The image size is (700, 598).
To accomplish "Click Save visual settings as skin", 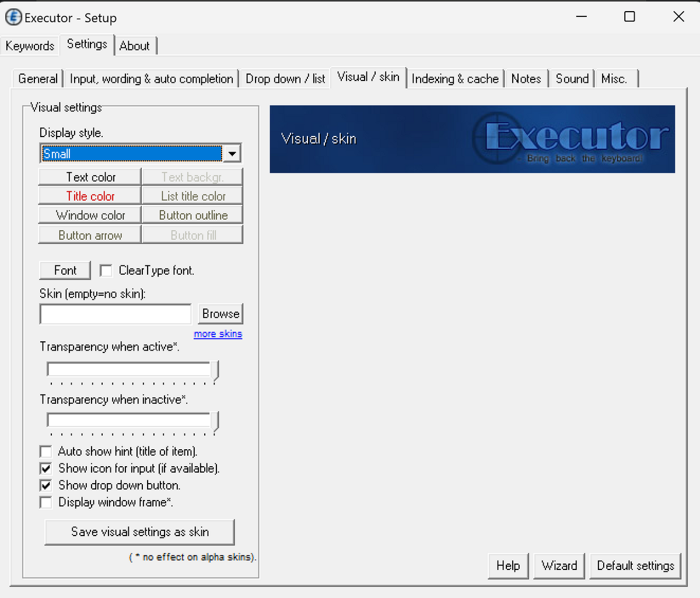I will (140, 532).
